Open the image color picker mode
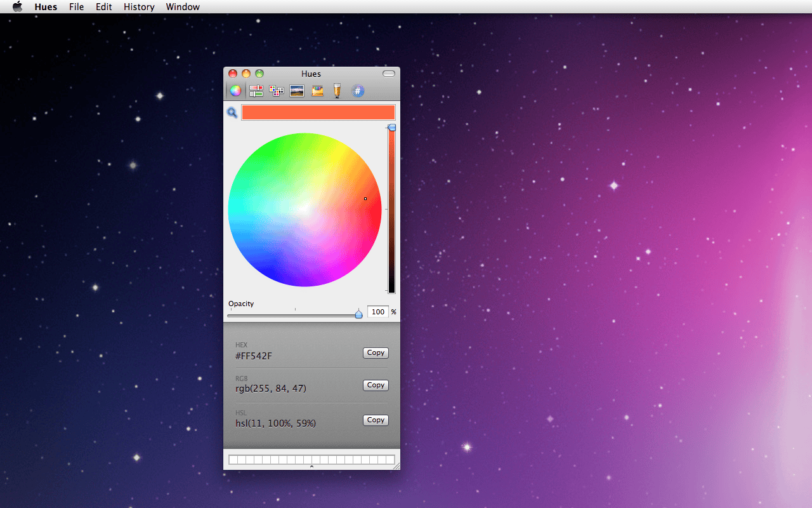Image resolution: width=812 pixels, height=508 pixels. 296,90
